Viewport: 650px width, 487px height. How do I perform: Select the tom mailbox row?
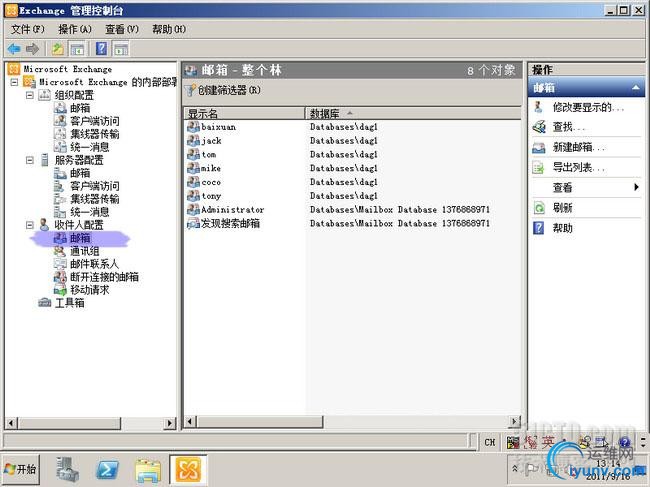(352, 154)
